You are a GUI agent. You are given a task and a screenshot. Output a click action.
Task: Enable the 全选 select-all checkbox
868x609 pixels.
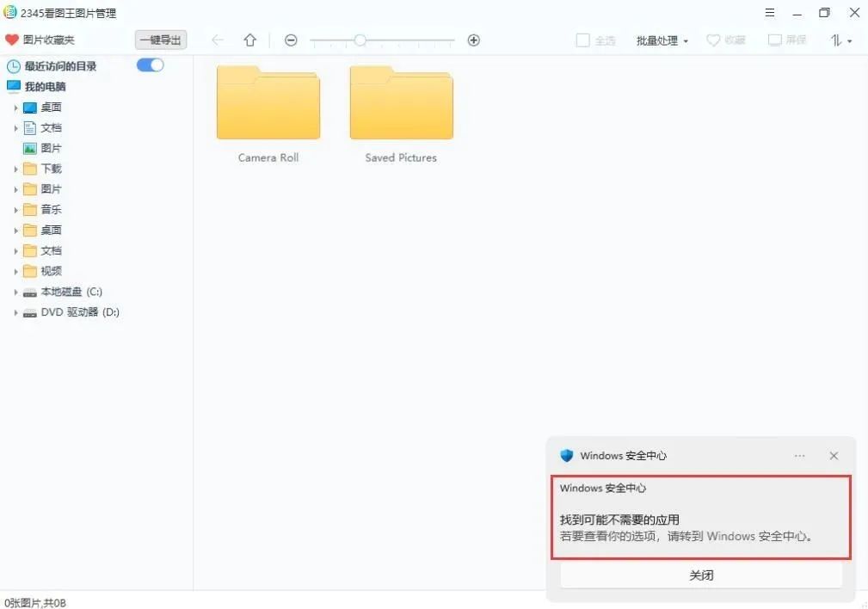(x=584, y=40)
